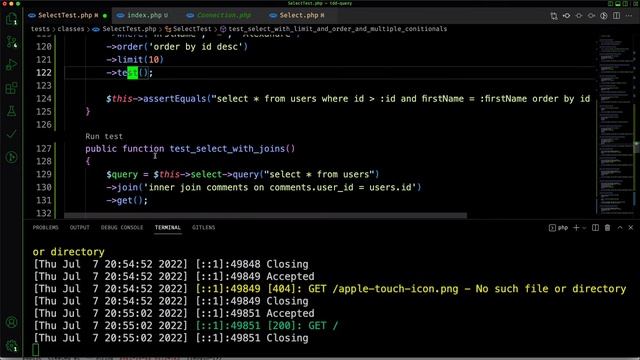The height and width of the screenshot is (360, 640).
Task: Go to next change icon
Action: pos(591,16)
